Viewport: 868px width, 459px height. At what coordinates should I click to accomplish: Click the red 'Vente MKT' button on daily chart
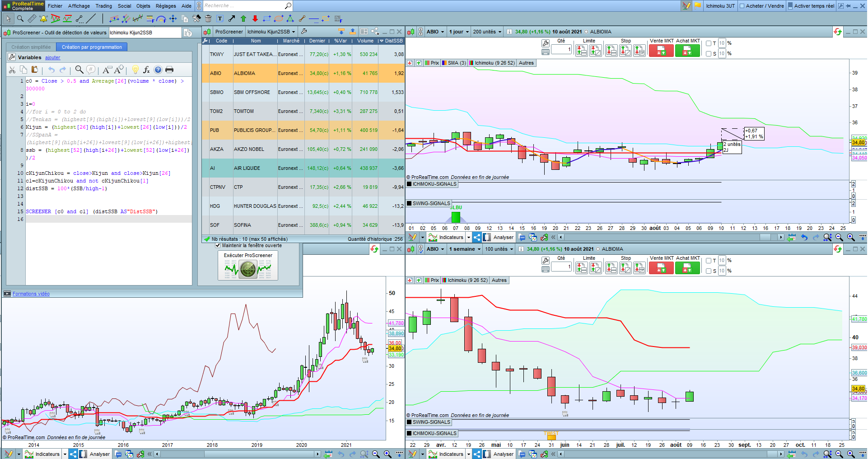(x=661, y=51)
